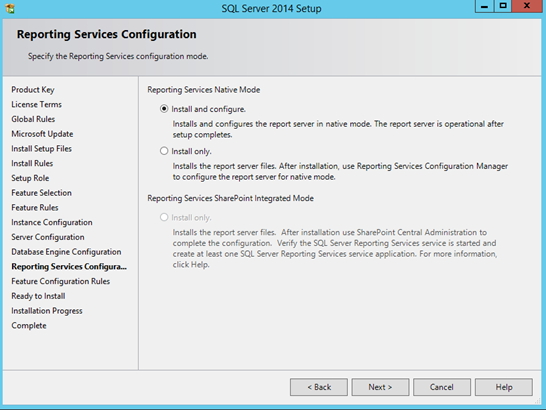The width and height of the screenshot is (546, 410).
Task: Jump to the Product Key step
Action: pyautogui.click(x=33, y=90)
